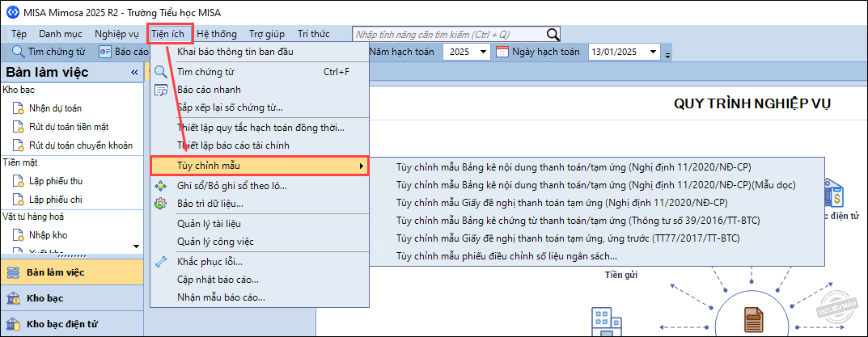Open the Kho bạc sidebar section
Image resolution: width=868 pixels, height=337 pixels.
[71, 299]
